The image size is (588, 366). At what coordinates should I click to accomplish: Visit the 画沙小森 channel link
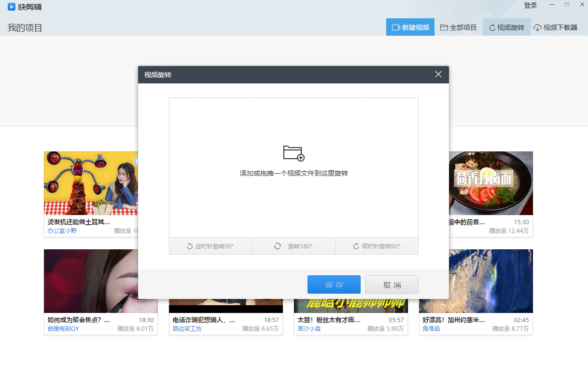[x=309, y=329]
